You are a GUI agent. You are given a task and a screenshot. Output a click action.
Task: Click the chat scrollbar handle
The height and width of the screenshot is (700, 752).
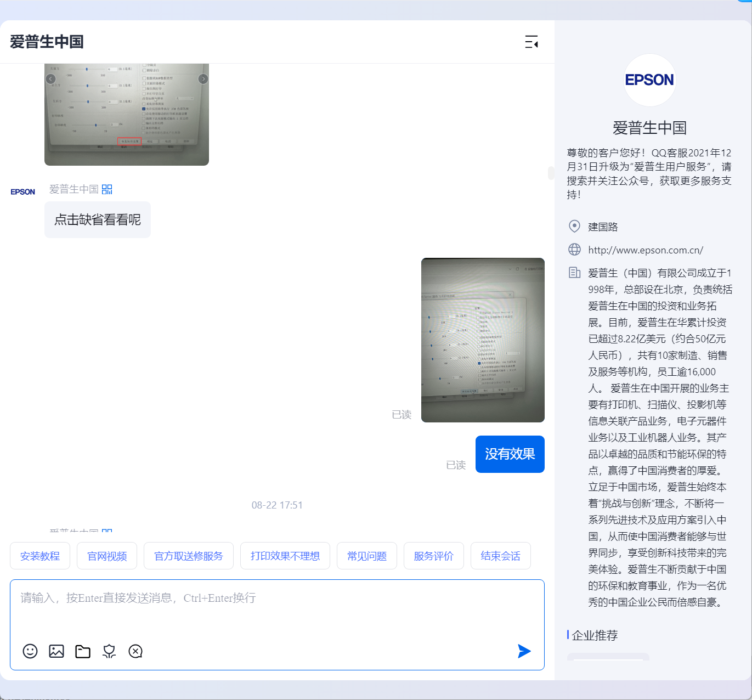coord(551,173)
